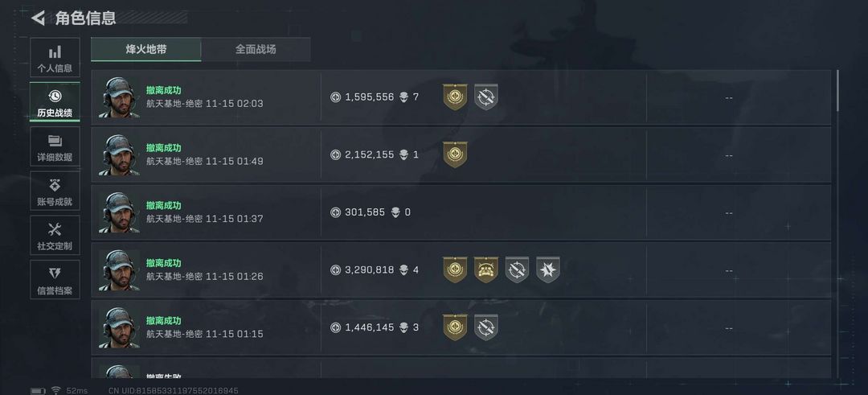Open the 社交定制 sidebar section
This screenshot has width=868, height=395.
point(55,236)
